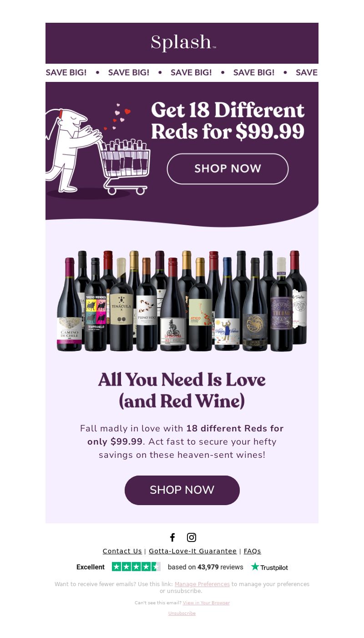The image size is (364, 638).
Task: Open the FAQs link
Action: (x=252, y=551)
